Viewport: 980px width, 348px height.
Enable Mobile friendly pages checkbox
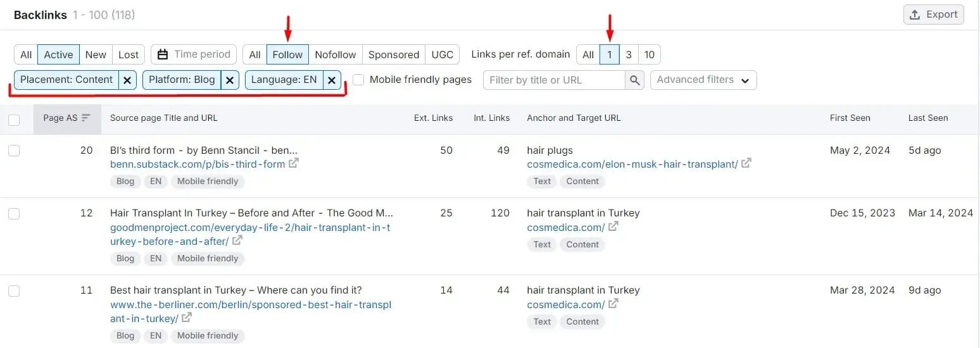coord(359,80)
